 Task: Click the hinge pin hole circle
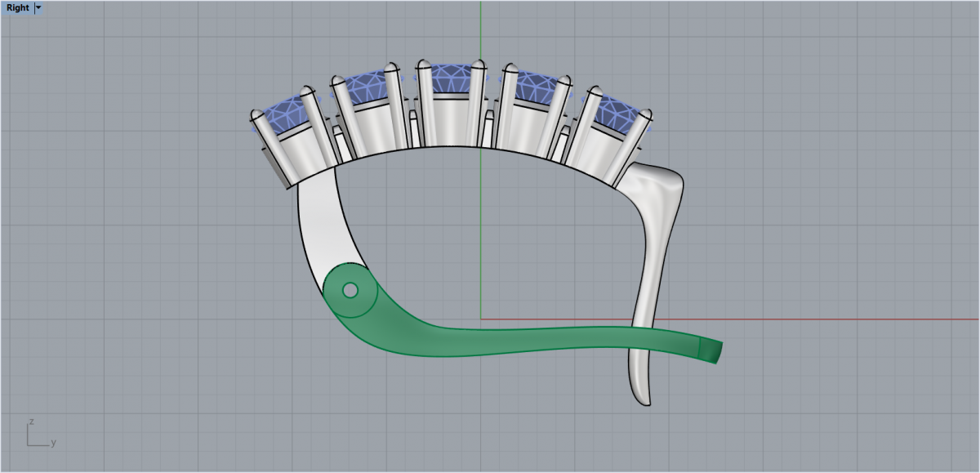click(350, 290)
